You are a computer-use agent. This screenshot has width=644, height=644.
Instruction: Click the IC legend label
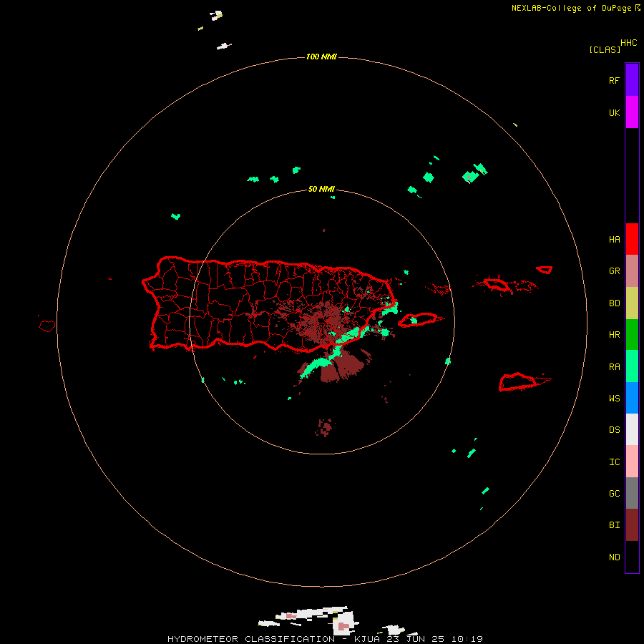[614, 462]
